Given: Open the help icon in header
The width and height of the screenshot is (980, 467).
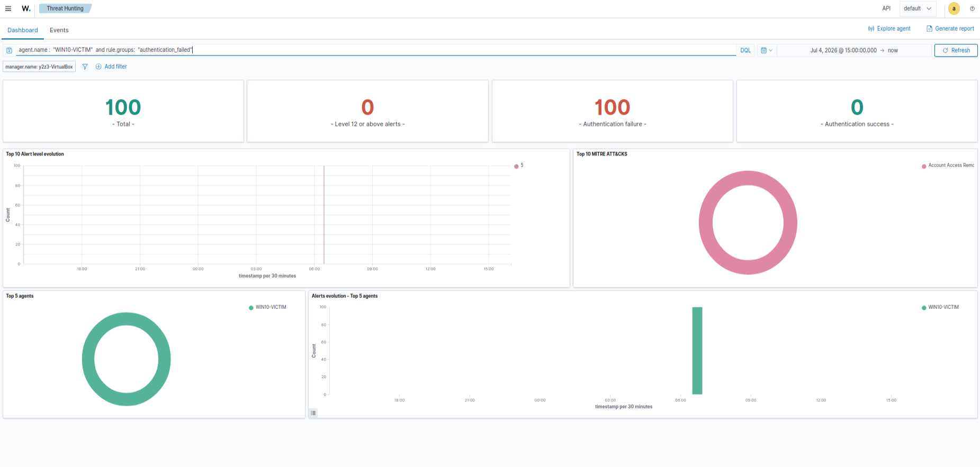Looking at the screenshot, I should click(972, 8).
